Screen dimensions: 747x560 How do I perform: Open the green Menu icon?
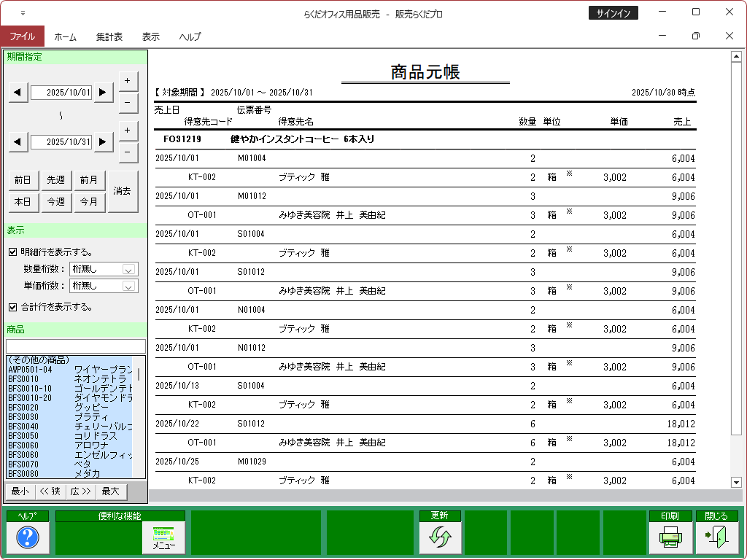click(164, 537)
